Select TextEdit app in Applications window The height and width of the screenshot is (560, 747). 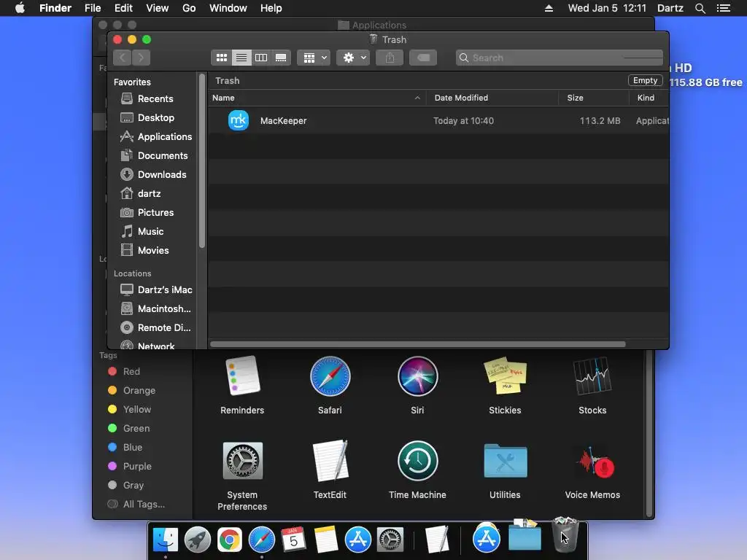click(330, 470)
